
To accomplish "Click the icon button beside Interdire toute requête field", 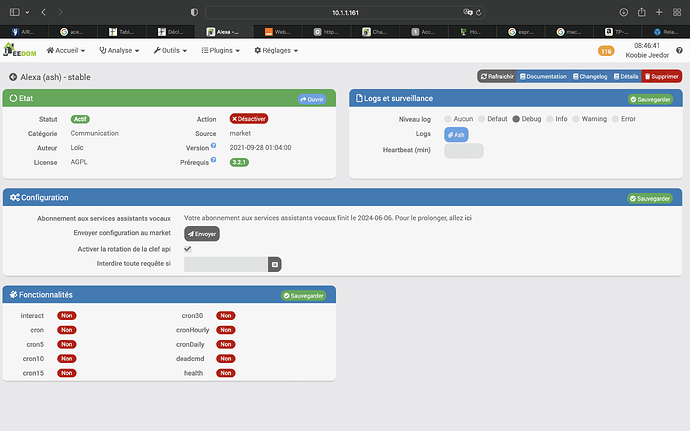I will [x=275, y=264].
